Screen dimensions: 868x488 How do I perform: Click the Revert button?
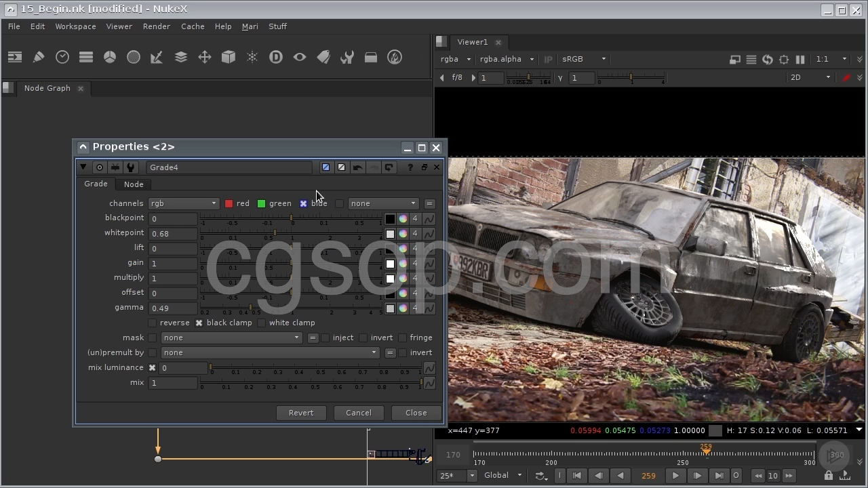(301, 413)
